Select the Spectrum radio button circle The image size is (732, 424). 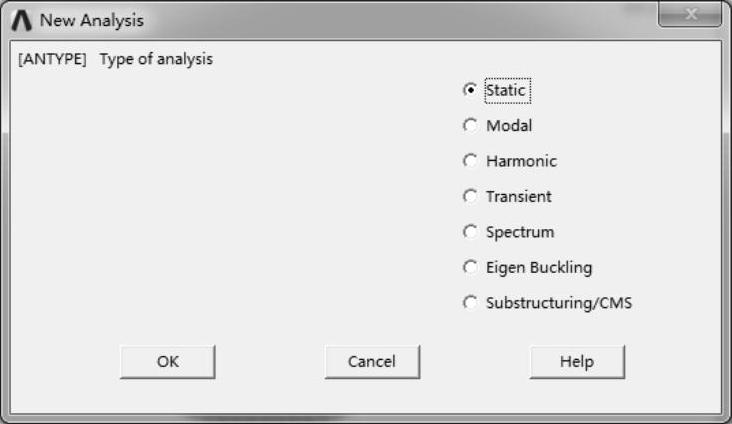click(x=470, y=232)
